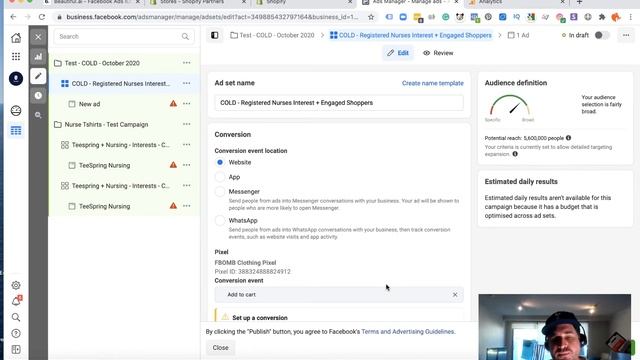Open options menu for Nurse Tshirts - Test Campaign
This screenshot has width=640, height=360.
pos(187,124)
